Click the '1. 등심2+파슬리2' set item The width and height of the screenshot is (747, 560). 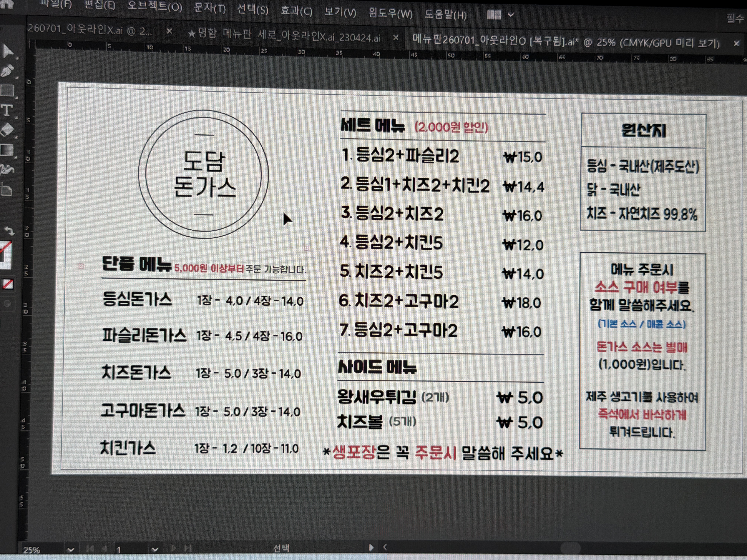pos(401,156)
